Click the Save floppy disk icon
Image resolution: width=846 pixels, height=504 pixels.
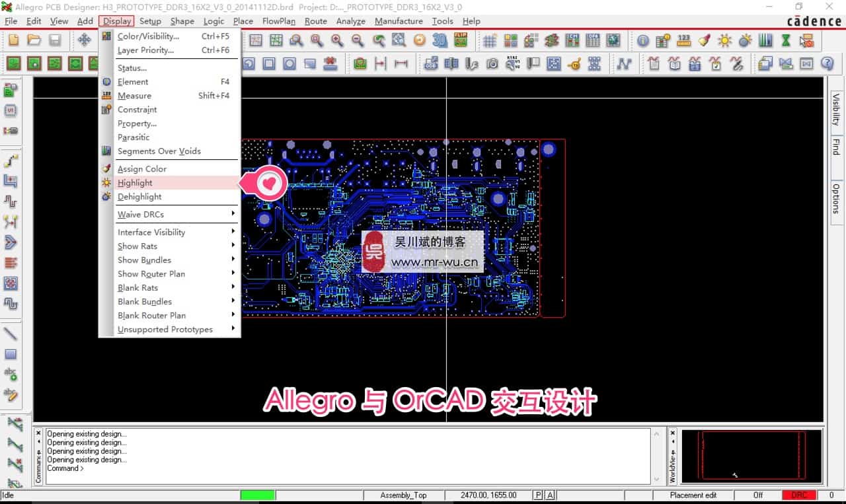[x=55, y=40]
